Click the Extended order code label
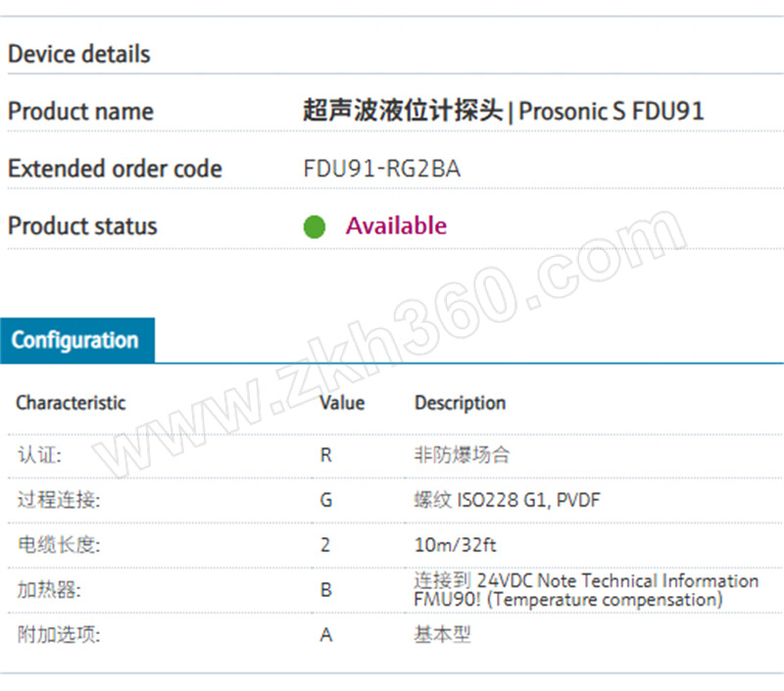 pos(115,169)
